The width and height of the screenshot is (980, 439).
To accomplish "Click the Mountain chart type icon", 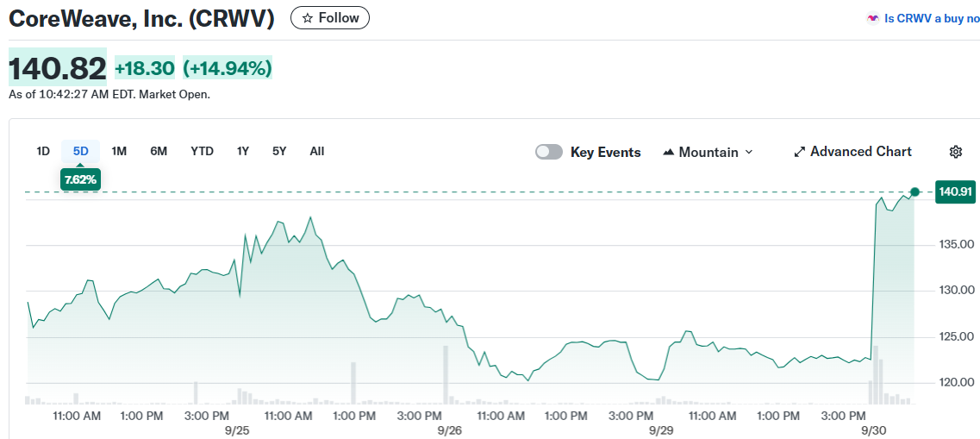I will (x=668, y=152).
